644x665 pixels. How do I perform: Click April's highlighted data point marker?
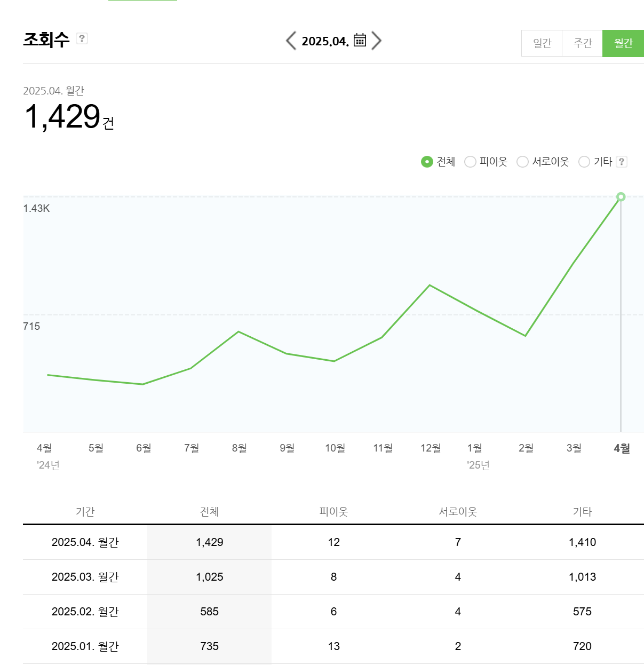[621, 196]
